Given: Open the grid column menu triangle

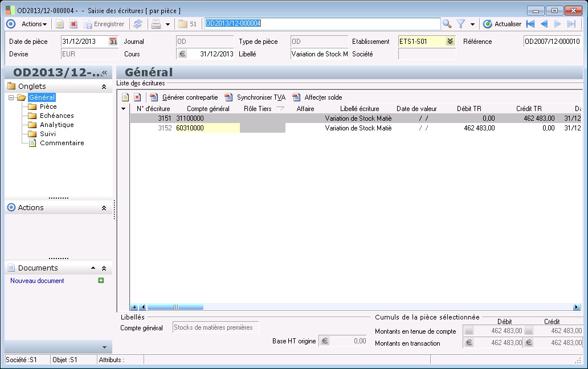Looking at the screenshot, I should (124, 109).
